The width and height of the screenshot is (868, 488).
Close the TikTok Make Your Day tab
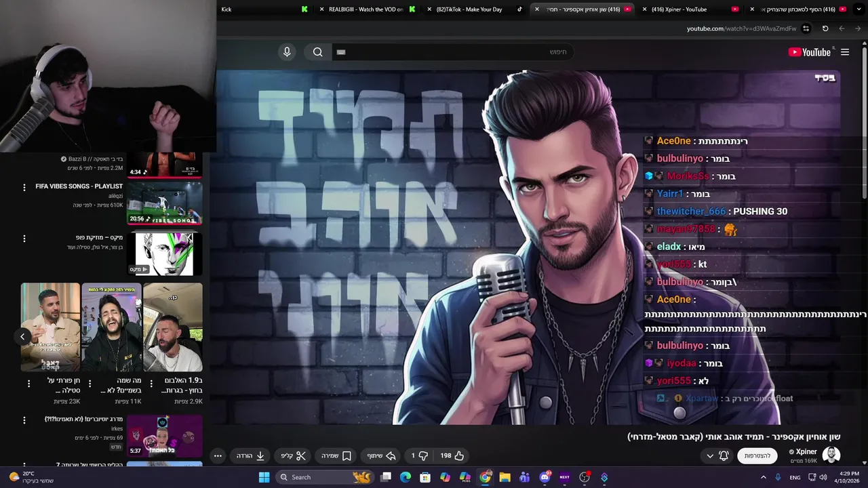coord(429,9)
